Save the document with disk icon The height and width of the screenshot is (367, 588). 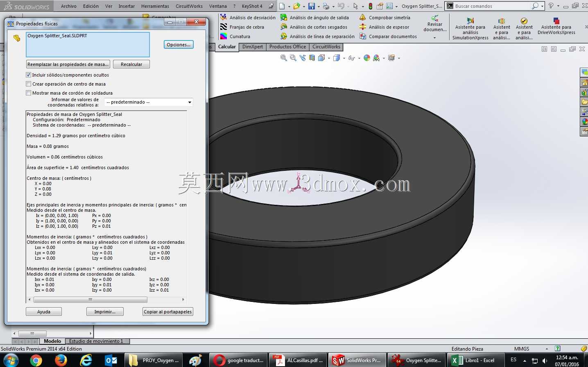click(312, 6)
